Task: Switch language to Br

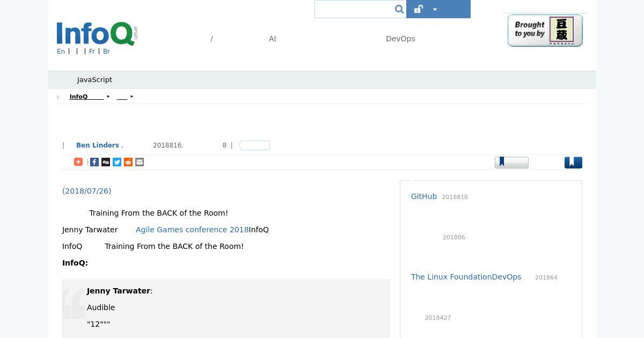Action: point(106,52)
